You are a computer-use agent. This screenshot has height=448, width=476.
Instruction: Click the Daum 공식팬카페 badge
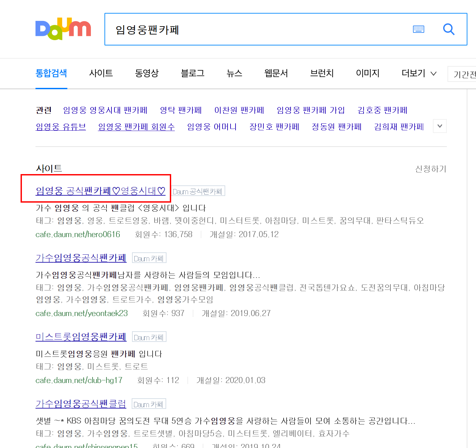pyautogui.click(x=199, y=191)
